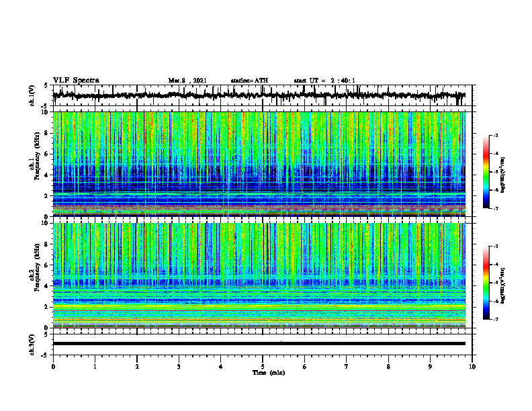
Task: Click the "-3" value on ch.2 colorbar
Action: tap(495, 246)
